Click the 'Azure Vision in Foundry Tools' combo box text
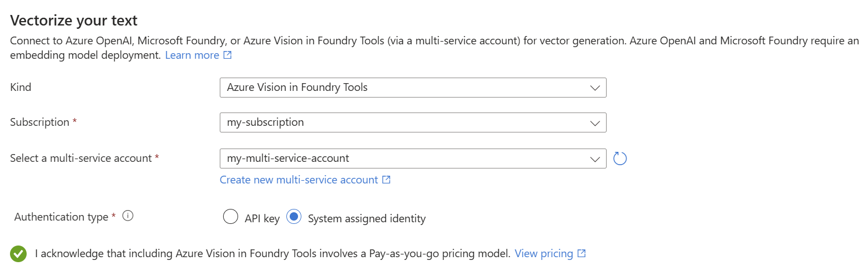Image resolution: width=868 pixels, height=276 pixels. [x=297, y=88]
